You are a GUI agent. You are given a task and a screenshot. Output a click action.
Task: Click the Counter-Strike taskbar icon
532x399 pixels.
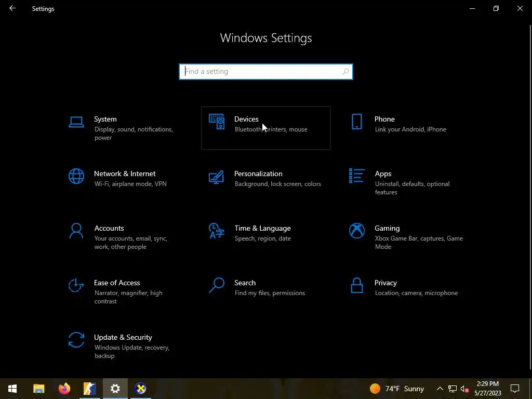click(89, 389)
